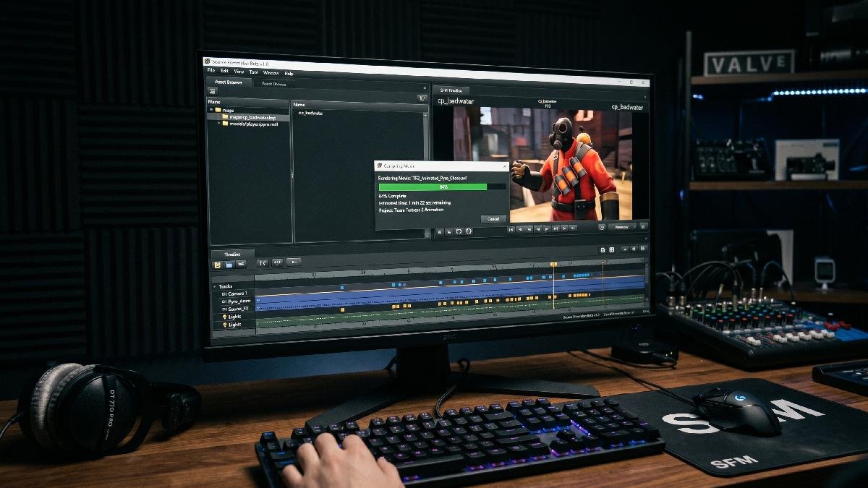
Task: Open the Help menu
Action: tap(289, 74)
